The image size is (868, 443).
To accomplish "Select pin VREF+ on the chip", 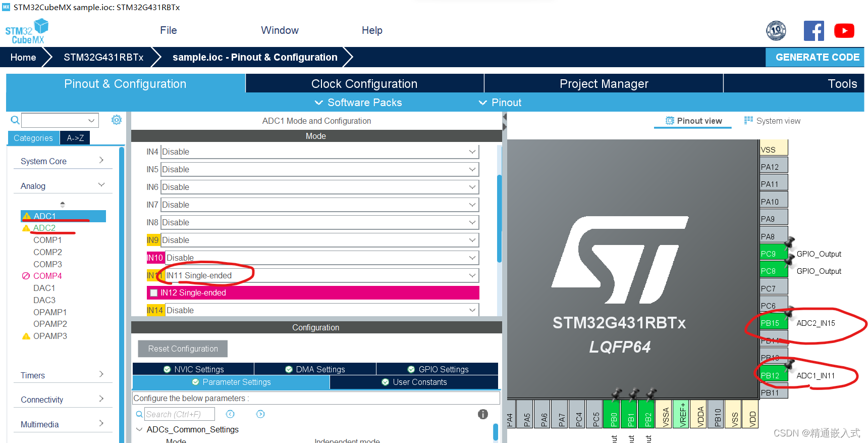I will pyautogui.click(x=682, y=414).
